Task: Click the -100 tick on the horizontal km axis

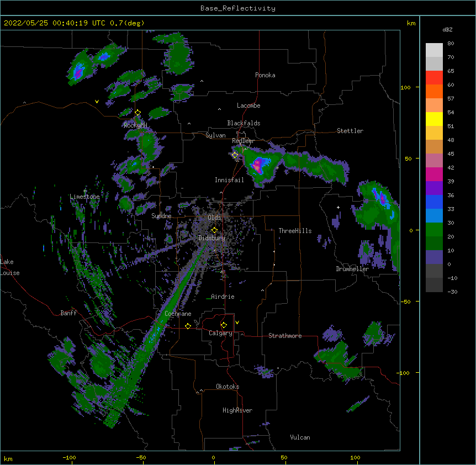Action: tap(69, 457)
